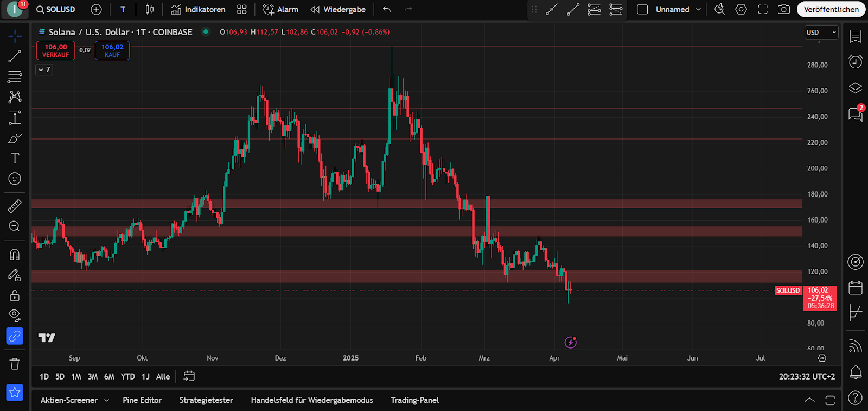Toggle lock all drawings
Viewport: 868px width, 411px height.
tap(15, 295)
